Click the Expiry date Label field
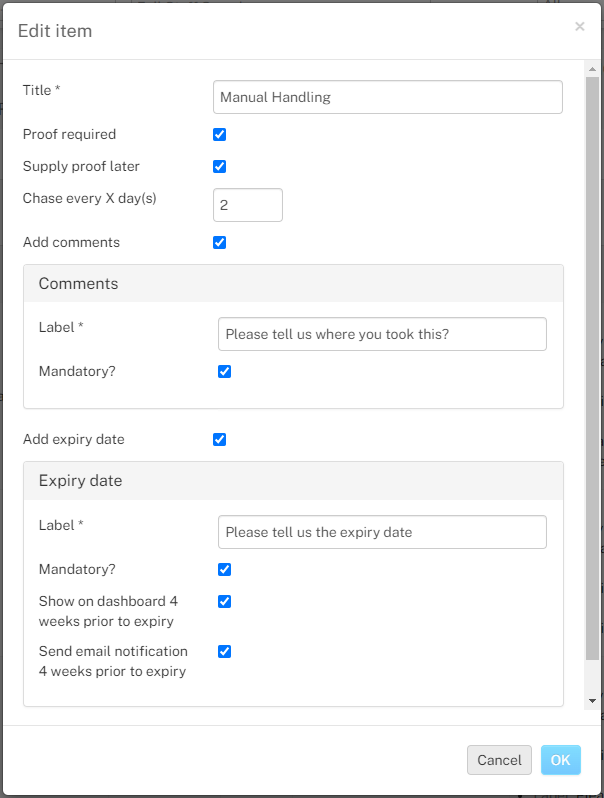 [382, 532]
